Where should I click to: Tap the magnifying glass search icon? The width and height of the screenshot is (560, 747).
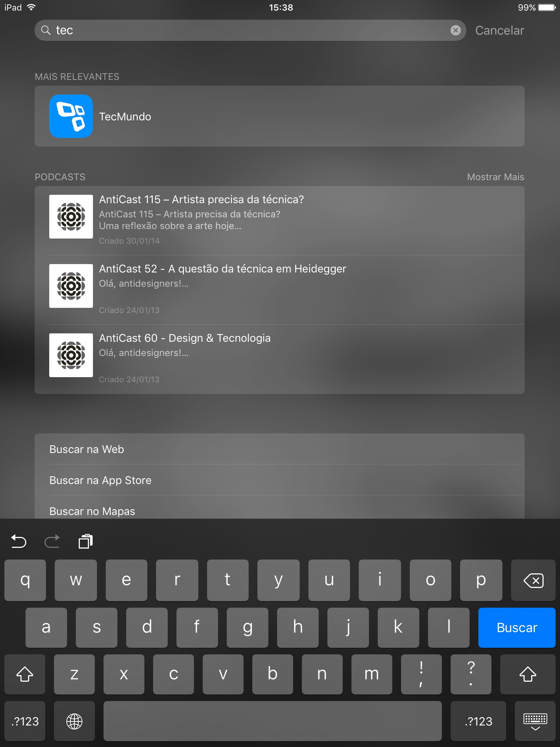(46, 30)
